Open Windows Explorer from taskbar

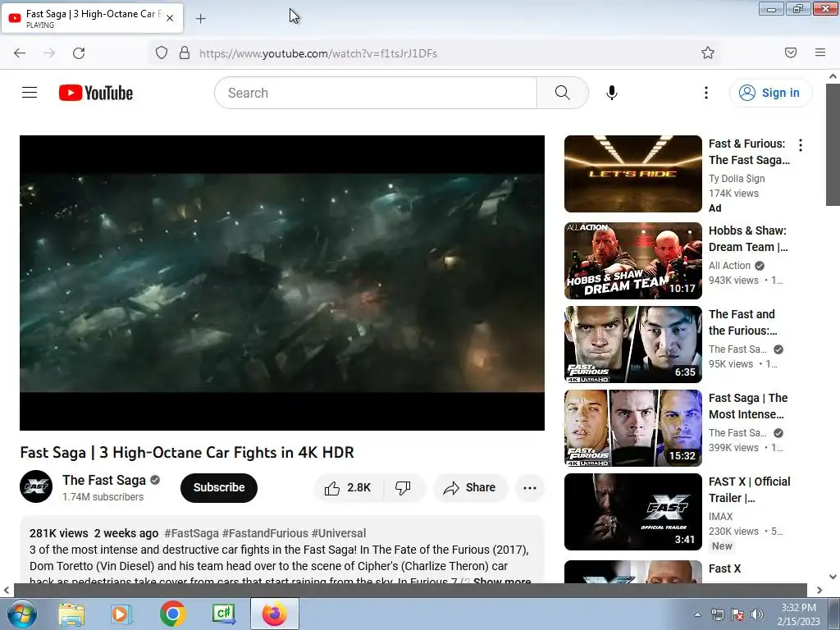pyautogui.click(x=71, y=614)
